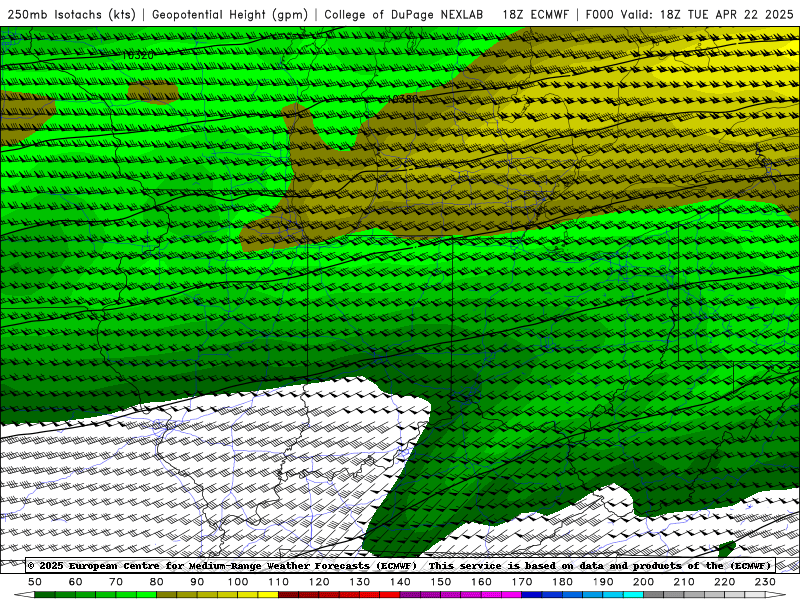Screen dimensions: 800x600
Task: Pick the darkest gray color bar segment
Action: pyautogui.click(x=654, y=595)
